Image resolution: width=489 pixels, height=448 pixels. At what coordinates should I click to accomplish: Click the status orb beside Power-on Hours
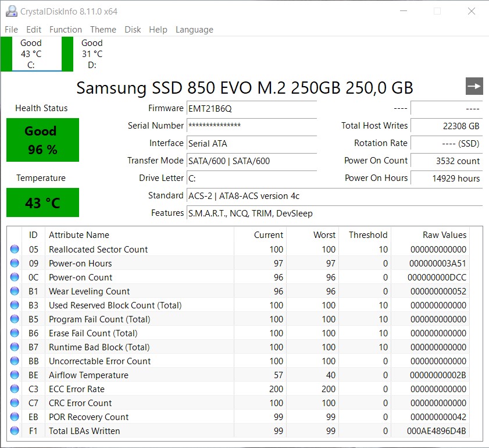[x=15, y=263]
